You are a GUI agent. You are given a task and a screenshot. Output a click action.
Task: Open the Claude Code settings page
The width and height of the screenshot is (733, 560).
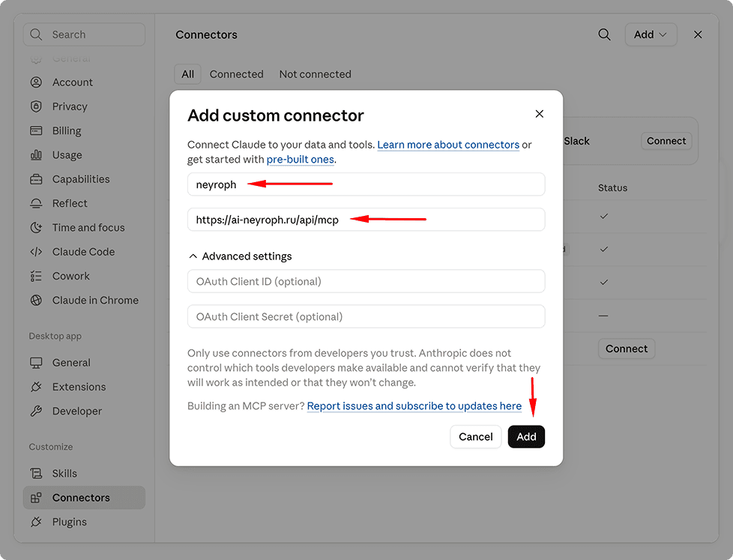84,252
